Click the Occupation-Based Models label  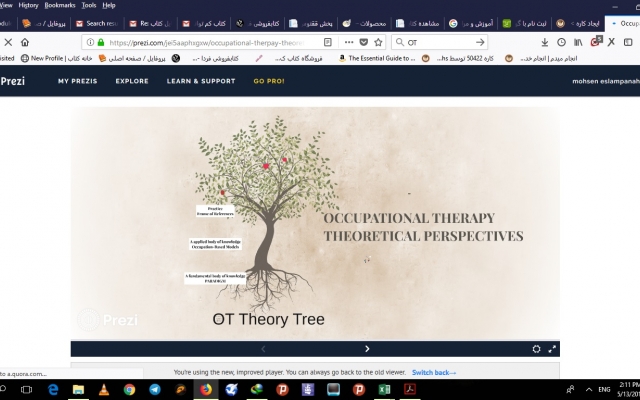(x=215, y=244)
